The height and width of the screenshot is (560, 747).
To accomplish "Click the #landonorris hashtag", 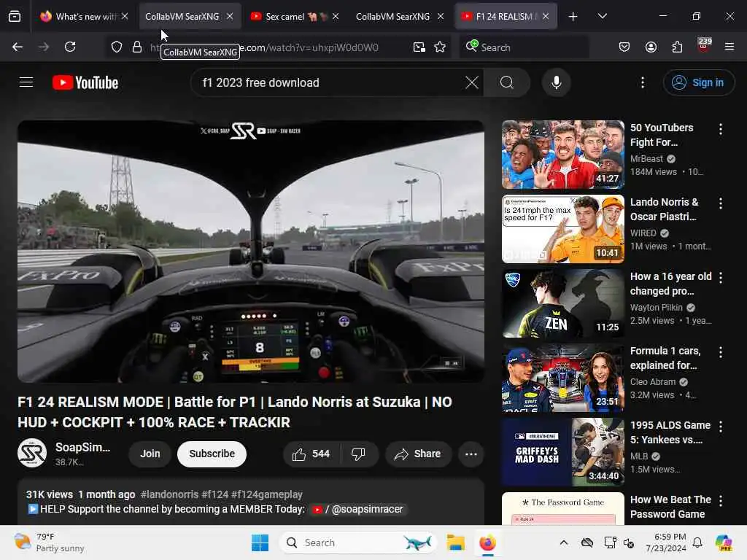I will pyautogui.click(x=169, y=494).
